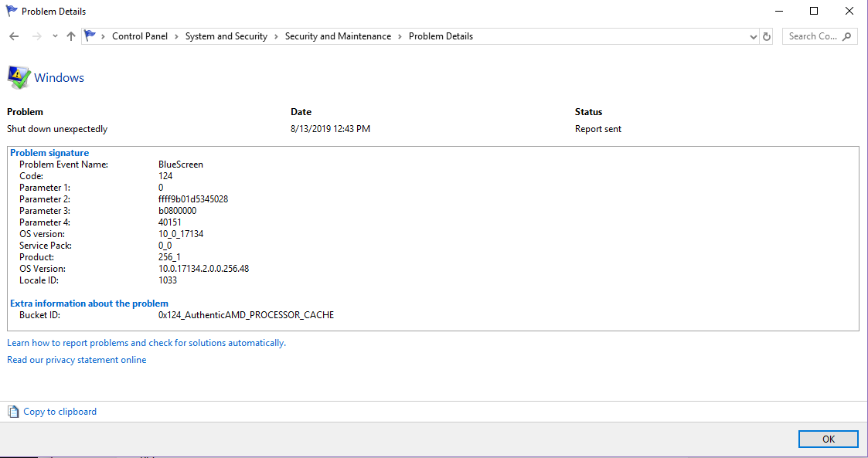868x458 pixels.
Task: Select BlueScreen event name value
Action: 180,165
